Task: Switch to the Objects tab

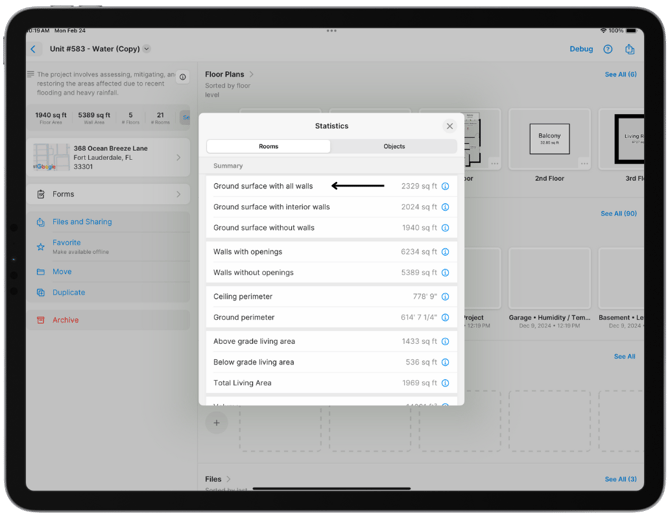Action: coord(394,146)
